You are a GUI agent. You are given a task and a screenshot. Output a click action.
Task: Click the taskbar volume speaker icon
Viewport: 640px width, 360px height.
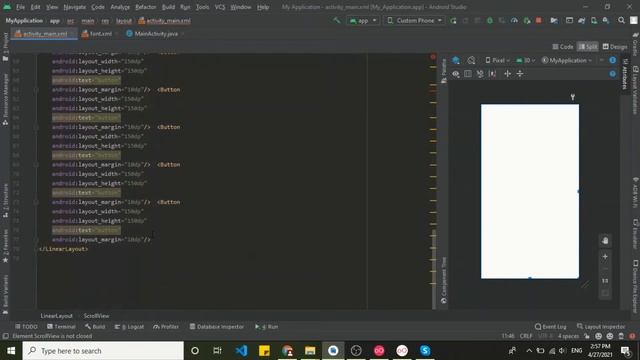point(562,351)
